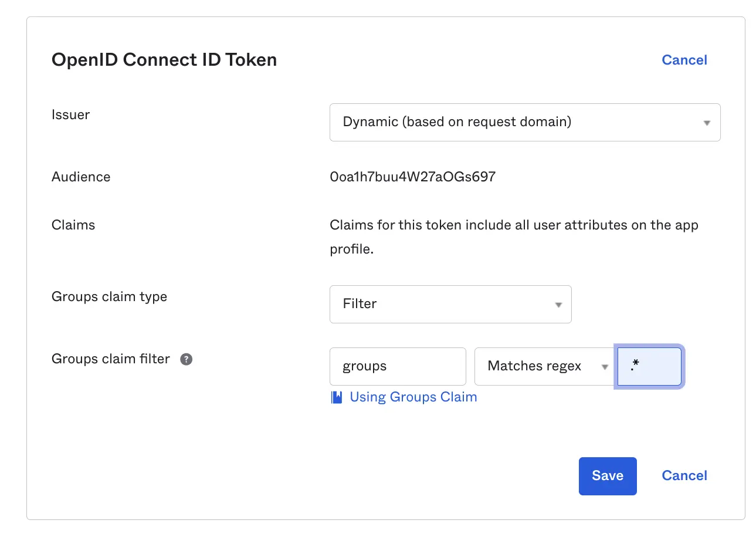Click the OpenID Connect ID Token heading
756x547 pixels.
[164, 60]
